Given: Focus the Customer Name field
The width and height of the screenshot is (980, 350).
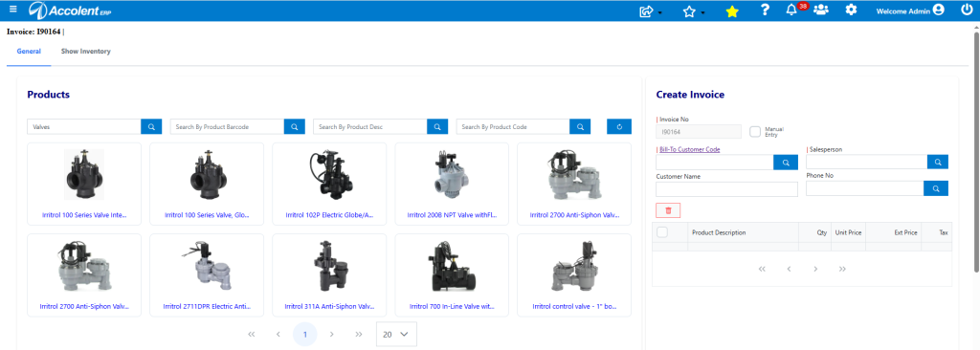Looking at the screenshot, I should [x=727, y=189].
